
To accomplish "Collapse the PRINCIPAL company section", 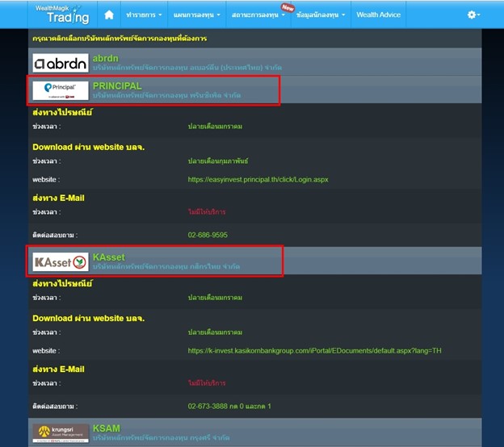I will click(255, 90).
